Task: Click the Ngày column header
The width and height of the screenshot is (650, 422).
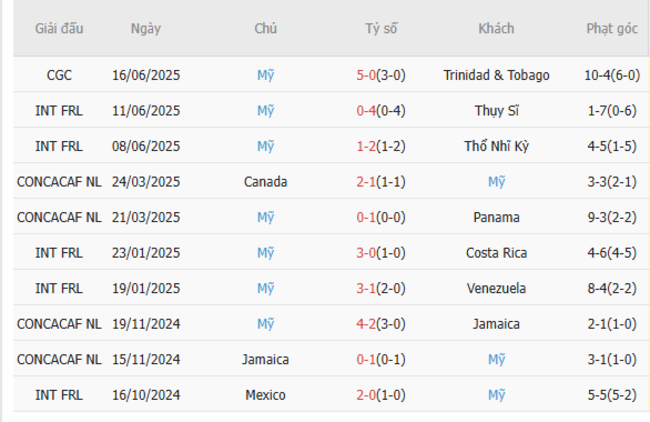Action: coord(145,29)
